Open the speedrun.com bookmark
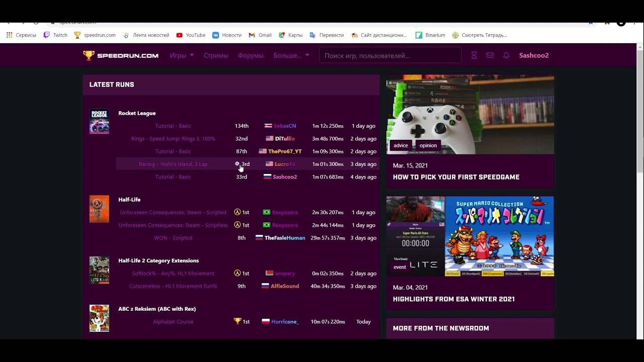 click(x=95, y=35)
